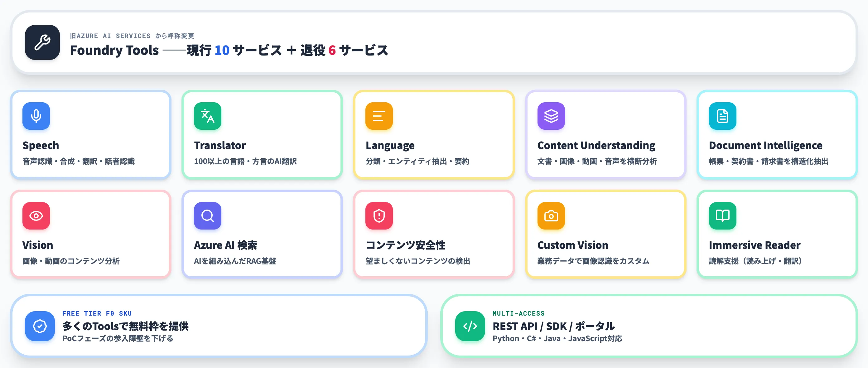Click the 多くのToolsで無料枠を提供 heading
Viewport: 868px width, 368px height.
click(125, 326)
